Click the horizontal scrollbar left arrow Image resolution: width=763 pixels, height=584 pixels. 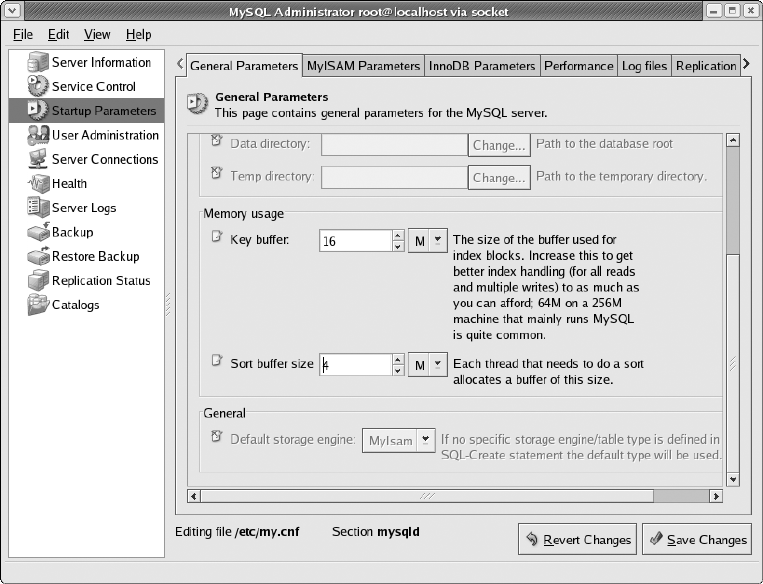click(194, 496)
